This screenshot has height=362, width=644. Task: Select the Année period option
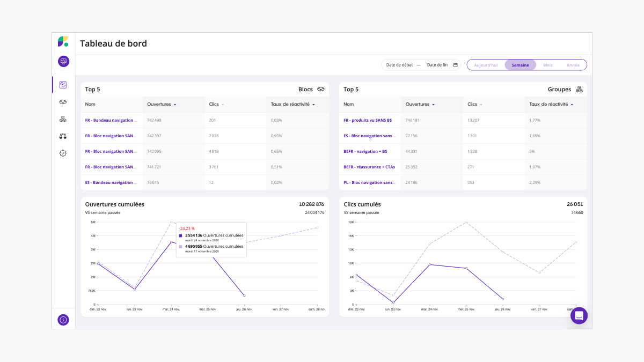click(573, 65)
